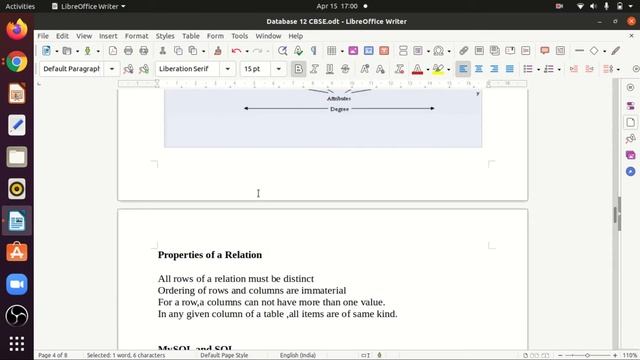
Task: Undo the last action
Action: [x=236, y=51]
